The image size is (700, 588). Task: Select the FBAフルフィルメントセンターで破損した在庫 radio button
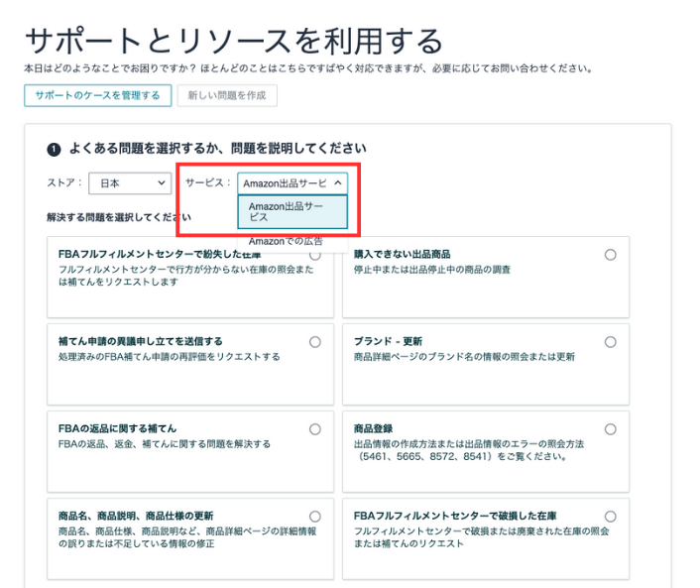pyautogui.click(x=610, y=517)
